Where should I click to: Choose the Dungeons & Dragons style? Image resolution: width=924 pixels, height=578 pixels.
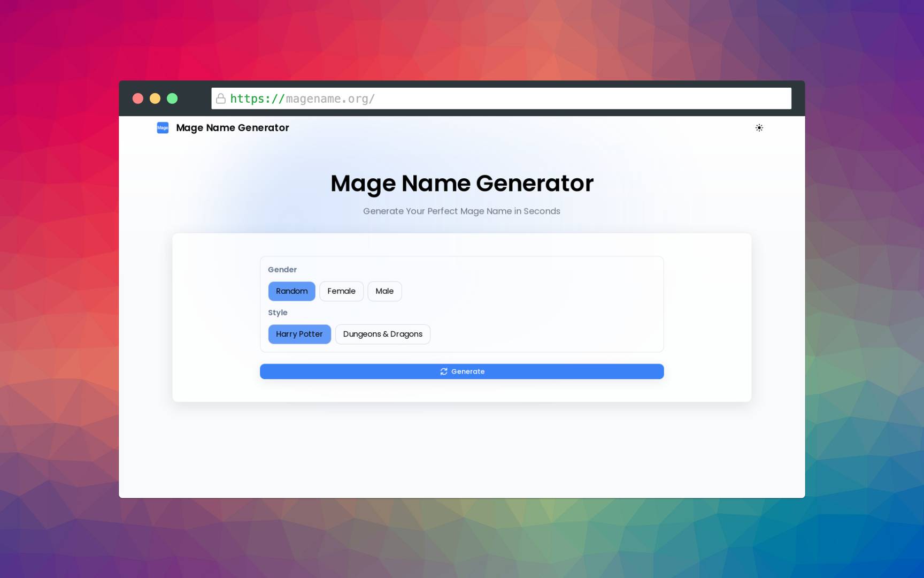pos(383,334)
